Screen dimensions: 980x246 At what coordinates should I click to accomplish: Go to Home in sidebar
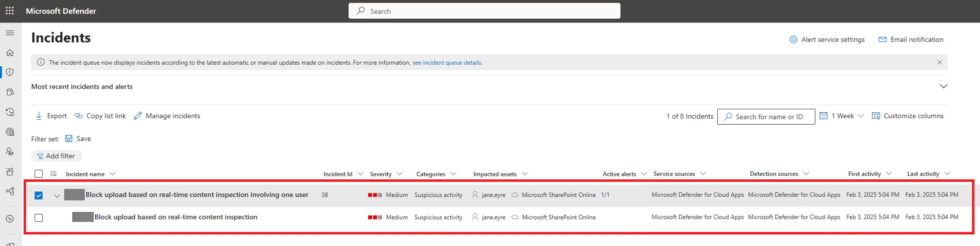[10, 53]
